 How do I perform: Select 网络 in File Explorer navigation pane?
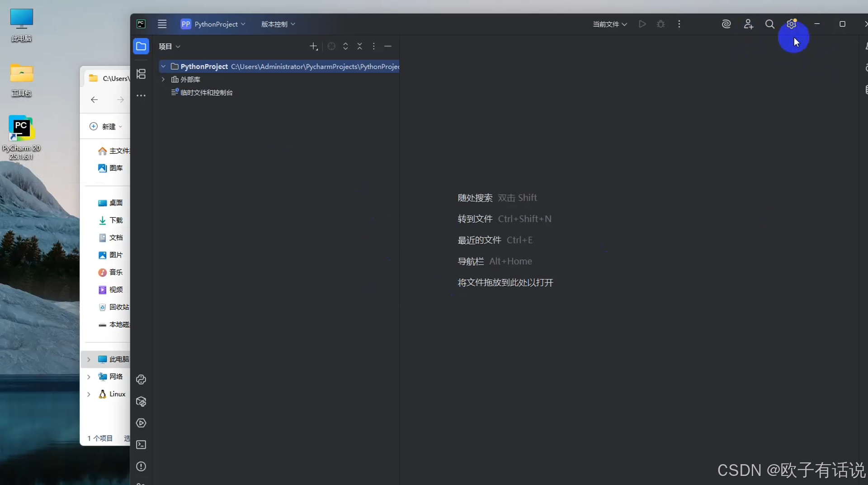pyautogui.click(x=111, y=377)
